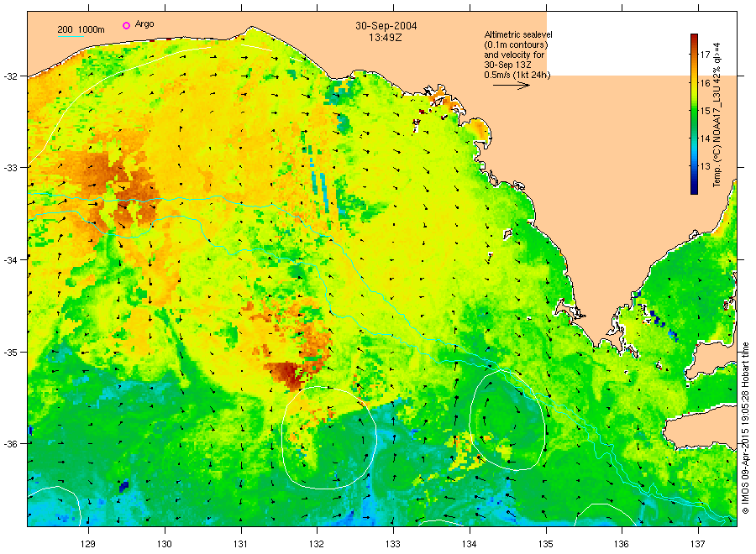Click the '130' longitude axis label
Viewport: 756px width, 554px height.
165,544
